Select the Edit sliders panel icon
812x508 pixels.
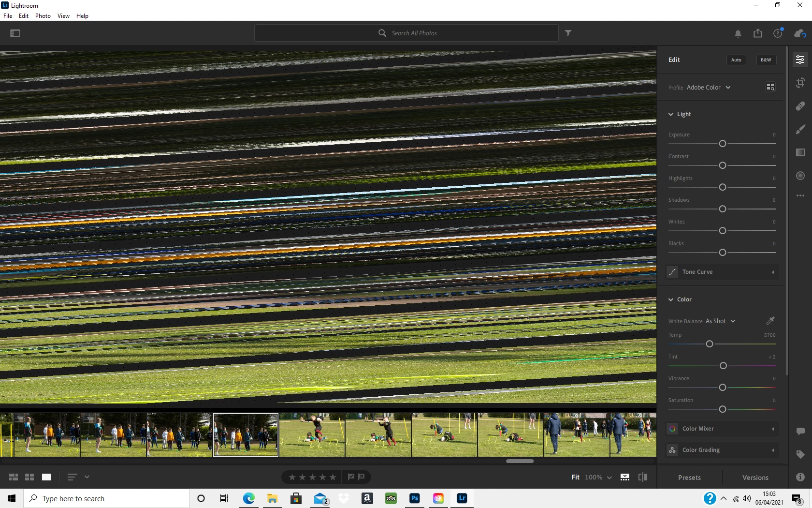point(800,60)
